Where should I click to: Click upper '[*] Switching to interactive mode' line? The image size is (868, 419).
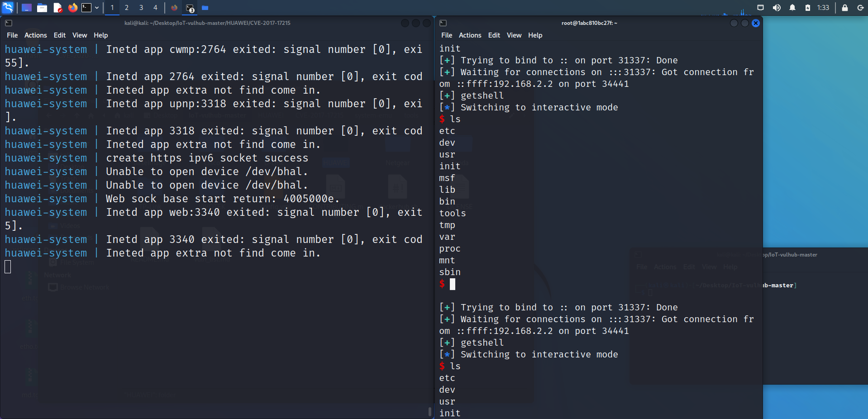[529, 107]
